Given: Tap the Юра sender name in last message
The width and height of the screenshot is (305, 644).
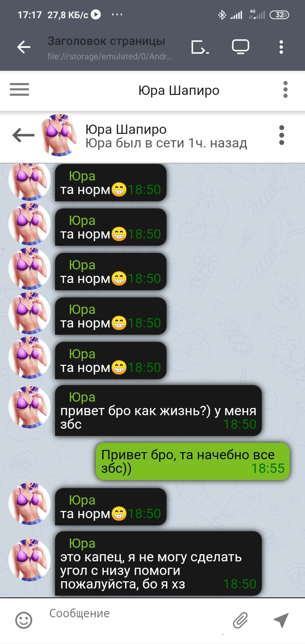Looking at the screenshot, I should coord(82,543).
